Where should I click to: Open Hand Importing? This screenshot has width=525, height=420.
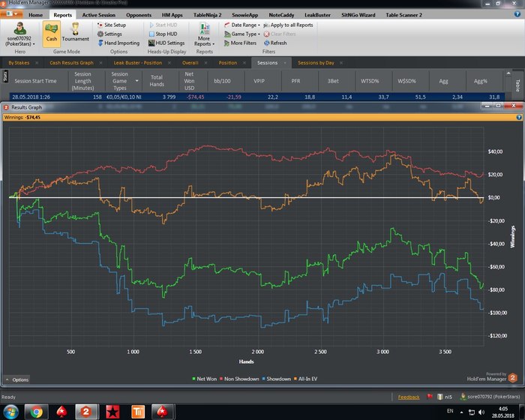tap(118, 43)
